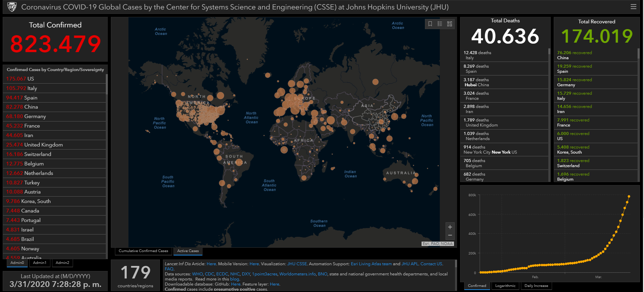Select Italy in confirmed cases list

click(x=55, y=88)
